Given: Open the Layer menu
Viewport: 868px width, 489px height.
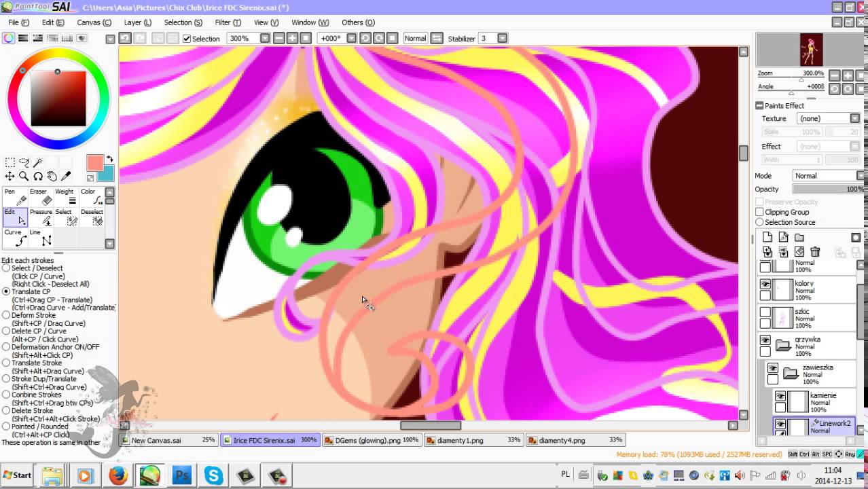Looking at the screenshot, I should click(138, 22).
